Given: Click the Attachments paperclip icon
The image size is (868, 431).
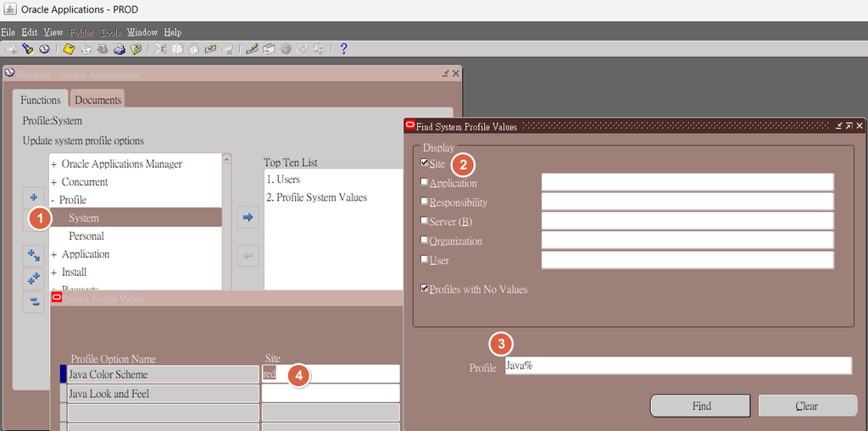Looking at the screenshot, I should click(x=302, y=48).
